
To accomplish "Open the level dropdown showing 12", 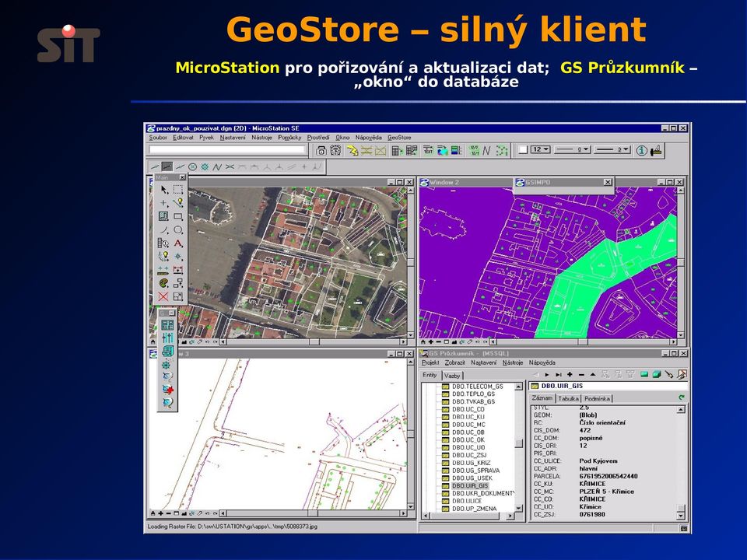I will coord(541,149).
